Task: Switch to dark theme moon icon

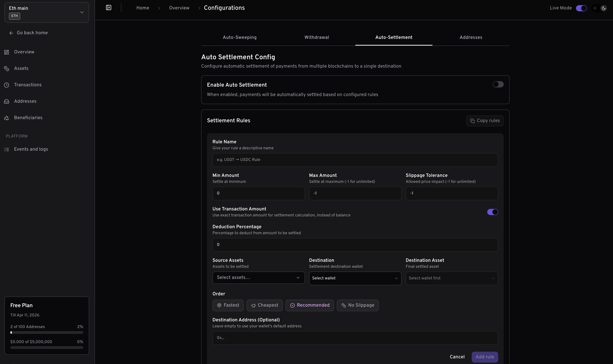Action: [x=603, y=8]
